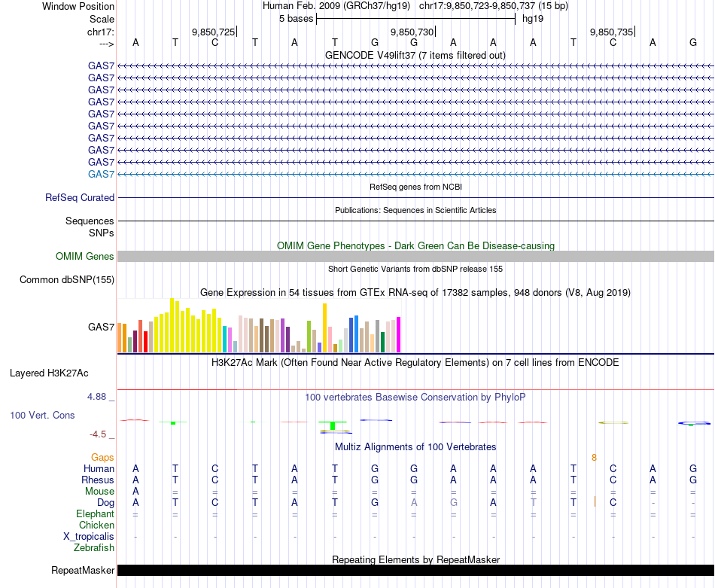This screenshot has height=588, width=715.
Task: Select the Common dbSNP(155) track label
Action: tap(66, 280)
